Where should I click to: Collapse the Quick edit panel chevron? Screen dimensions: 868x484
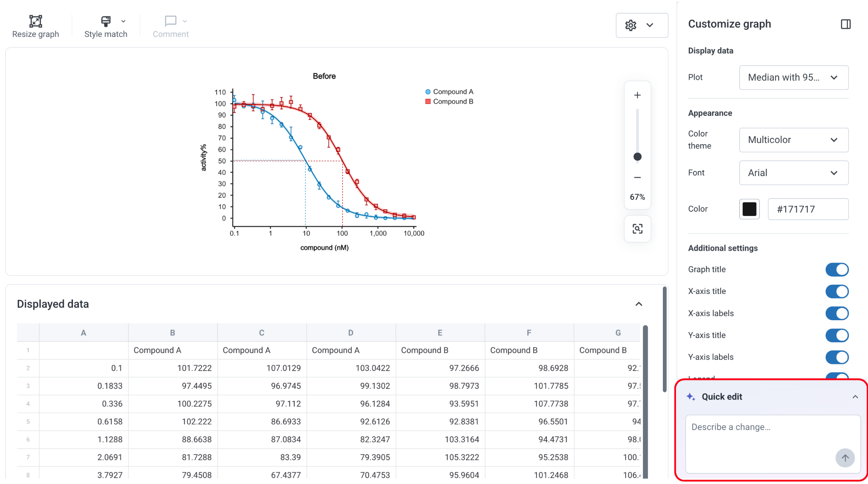(855, 397)
